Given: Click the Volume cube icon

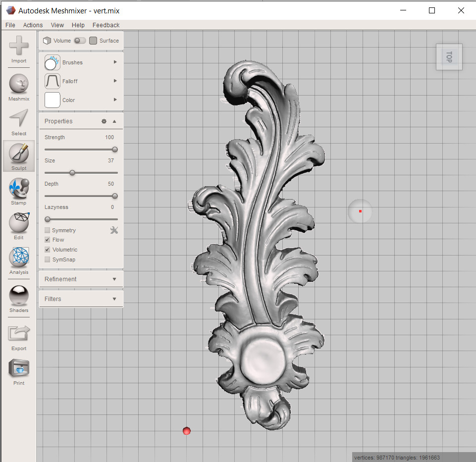Looking at the screenshot, I should tap(47, 41).
